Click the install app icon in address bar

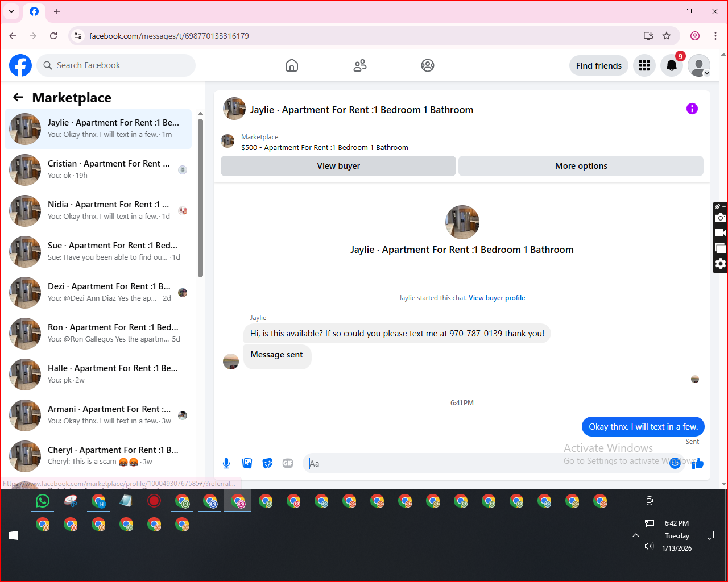[648, 36]
